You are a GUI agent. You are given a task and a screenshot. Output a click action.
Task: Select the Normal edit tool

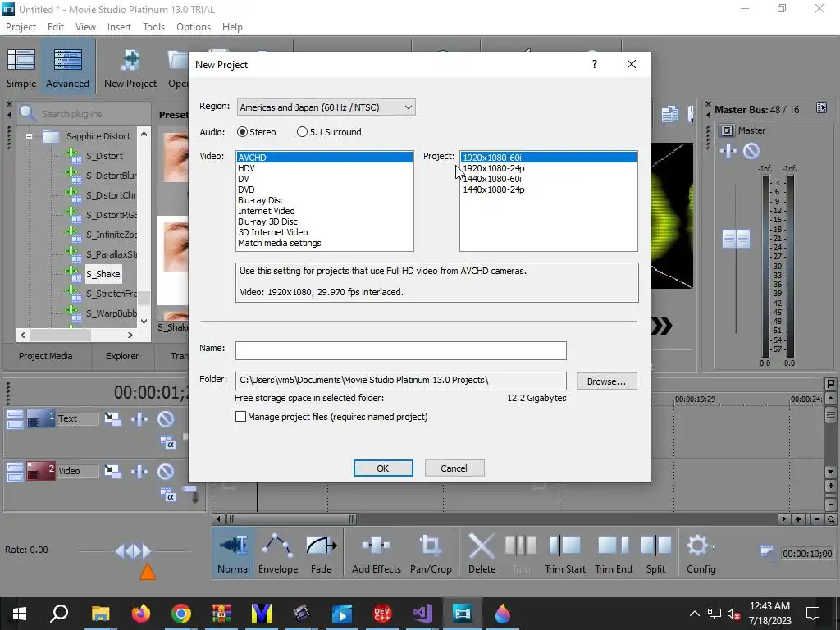click(x=234, y=555)
